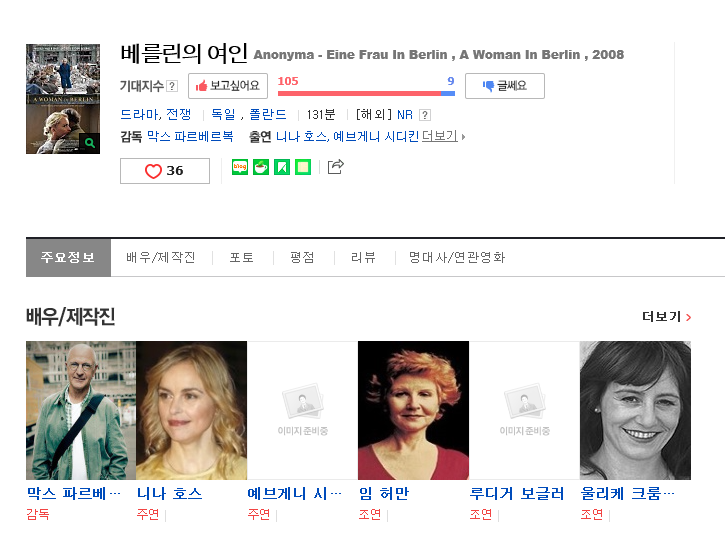Toggle thumbs-up 보고싶어요 button
The height and width of the screenshot is (549, 725).
[228, 86]
